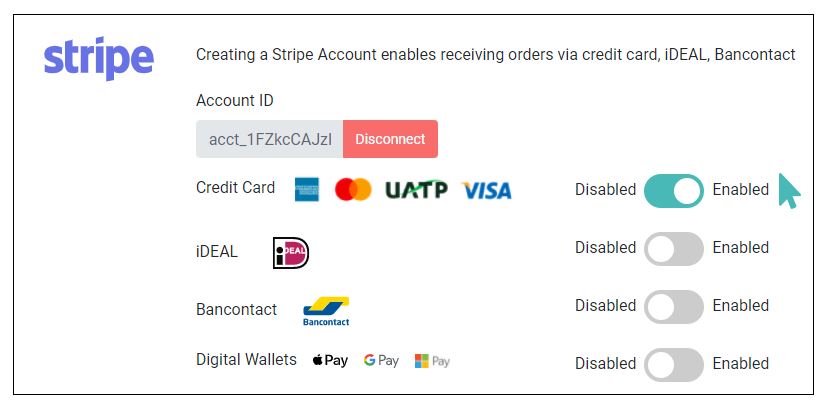Click the VISA card logo
This screenshot has width=830, height=414.
486,191
